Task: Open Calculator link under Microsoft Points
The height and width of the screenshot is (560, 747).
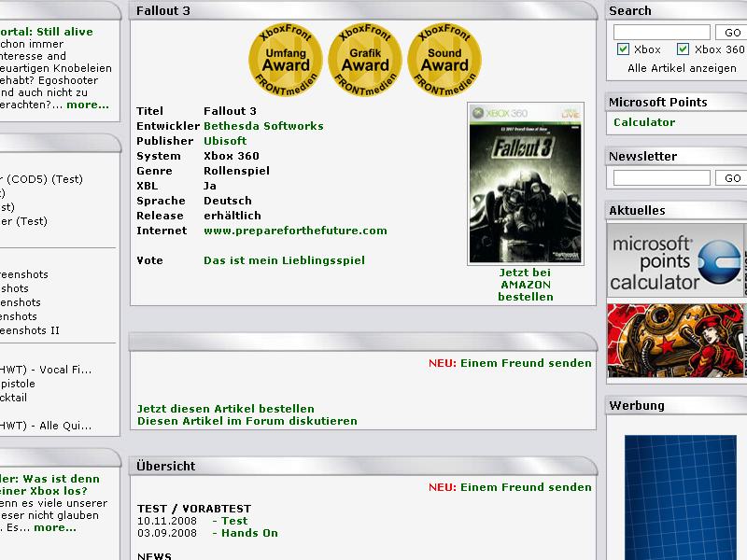Action: click(x=643, y=122)
